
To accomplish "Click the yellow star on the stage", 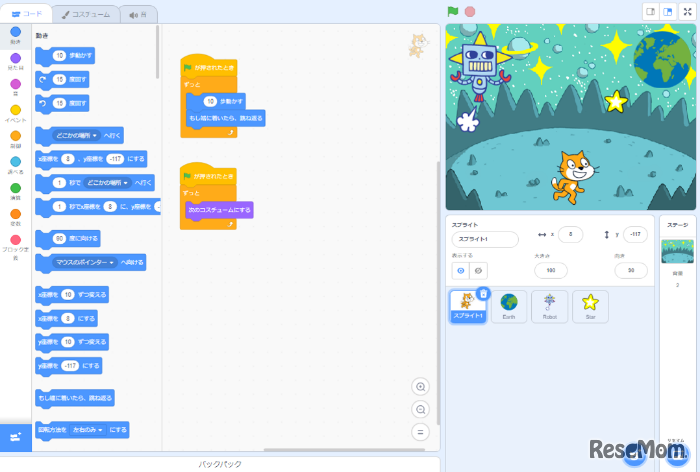I will click(x=616, y=101).
